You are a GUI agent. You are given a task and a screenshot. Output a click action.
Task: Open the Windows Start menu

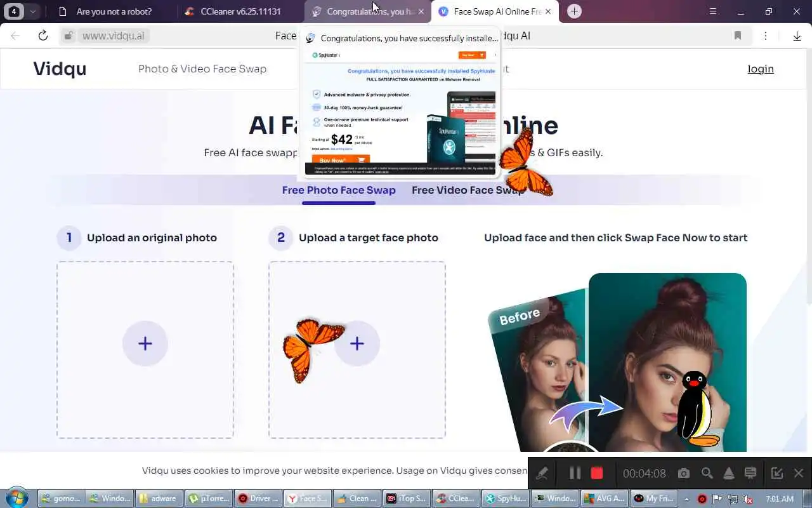[17, 498]
